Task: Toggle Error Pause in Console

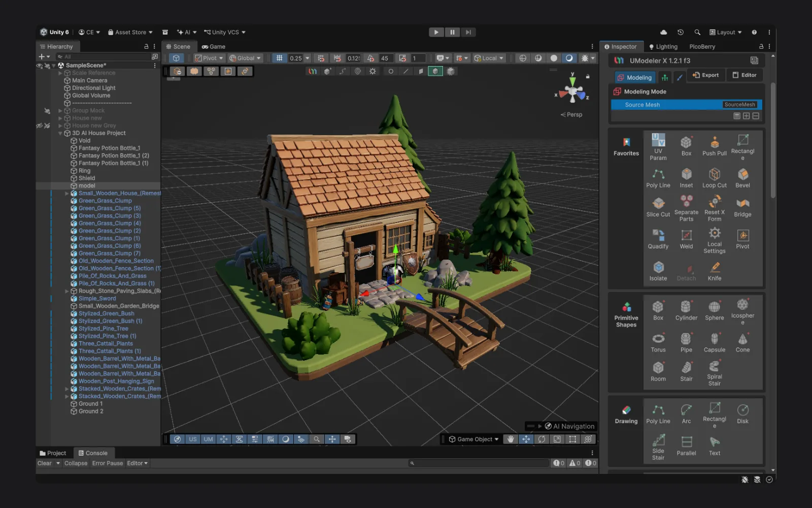Action: (108, 463)
